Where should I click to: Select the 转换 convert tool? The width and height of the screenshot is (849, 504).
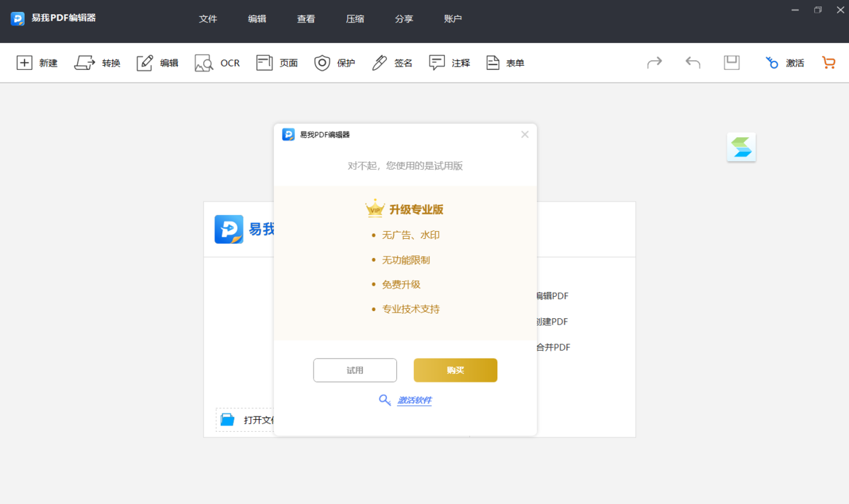coord(97,62)
